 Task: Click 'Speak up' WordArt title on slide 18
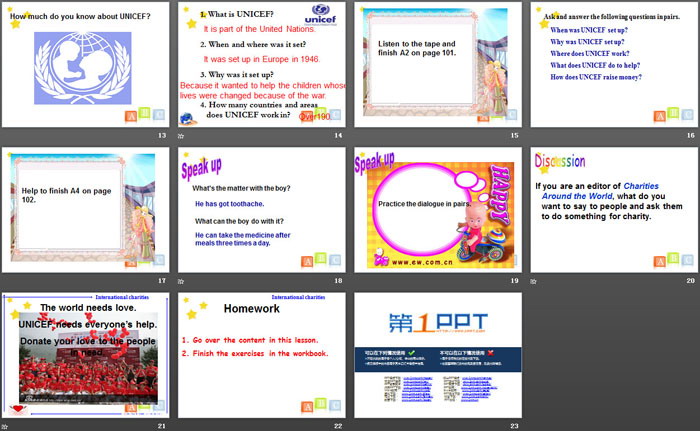[201, 168]
